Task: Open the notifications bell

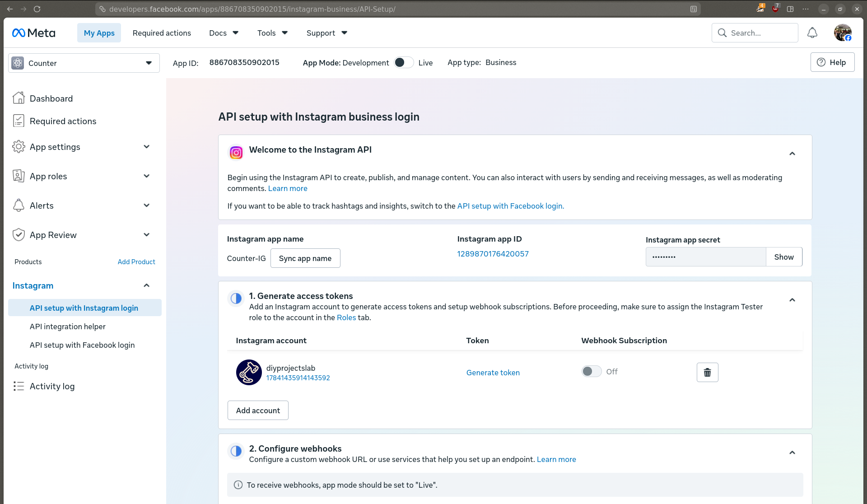Action: point(812,33)
